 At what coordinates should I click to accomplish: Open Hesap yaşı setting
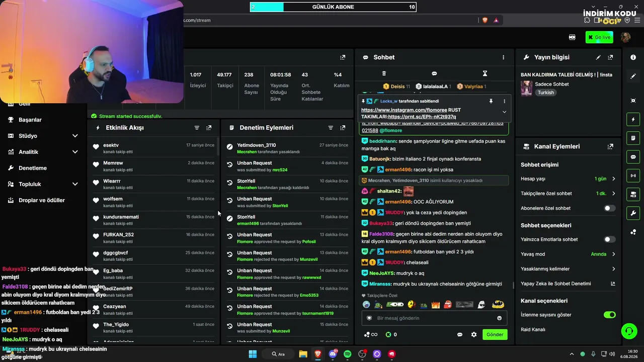[x=568, y=179]
